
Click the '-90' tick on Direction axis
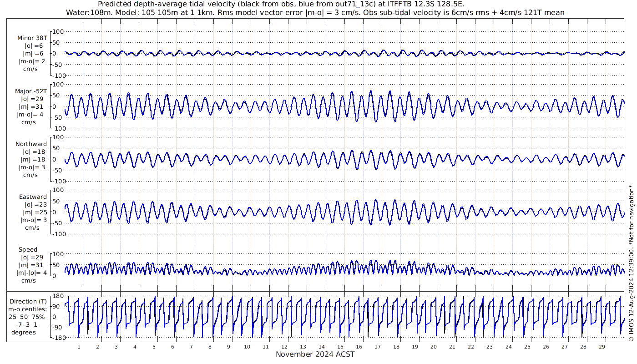click(x=57, y=327)
